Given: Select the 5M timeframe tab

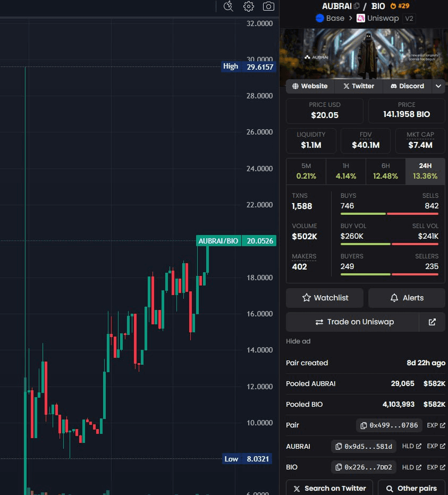Looking at the screenshot, I should [x=306, y=171].
